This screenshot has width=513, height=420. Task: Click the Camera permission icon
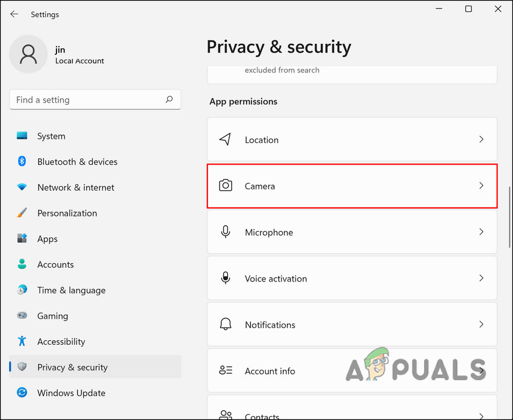(226, 186)
